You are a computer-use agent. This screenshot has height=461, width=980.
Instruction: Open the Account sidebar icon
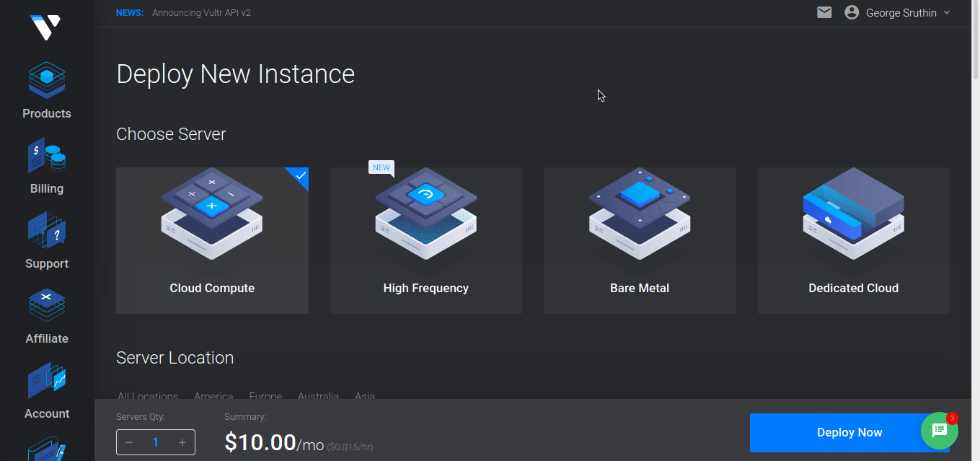(47, 381)
